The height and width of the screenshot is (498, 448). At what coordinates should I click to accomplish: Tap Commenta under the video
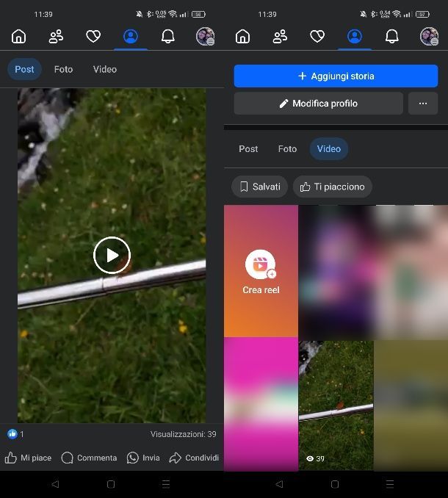tap(89, 458)
